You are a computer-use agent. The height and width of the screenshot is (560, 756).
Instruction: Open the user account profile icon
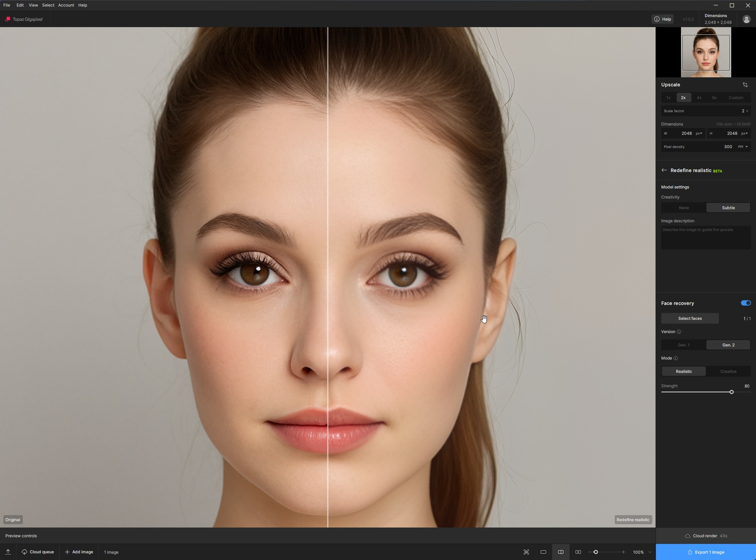click(x=746, y=19)
